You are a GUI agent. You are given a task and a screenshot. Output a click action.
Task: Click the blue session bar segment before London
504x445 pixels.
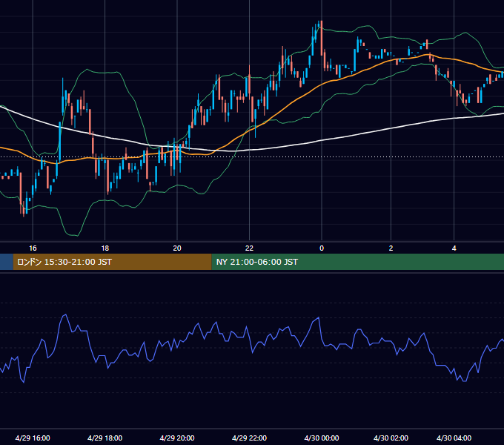point(7,262)
